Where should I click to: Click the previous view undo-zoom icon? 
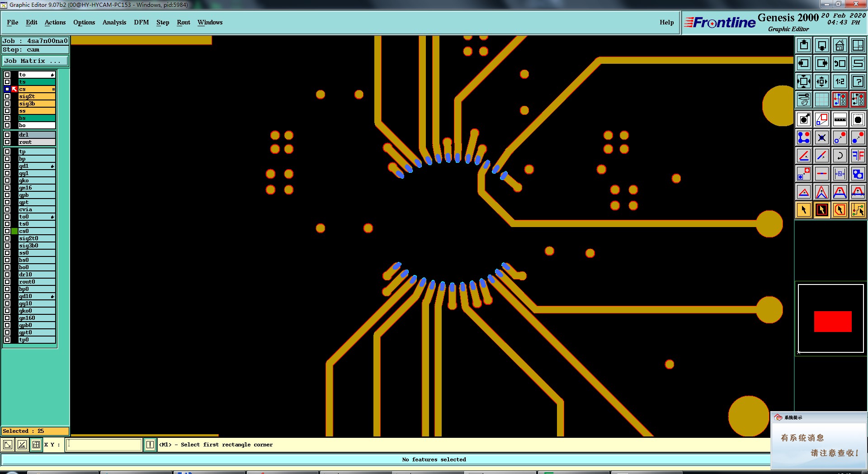pos(840,63)
